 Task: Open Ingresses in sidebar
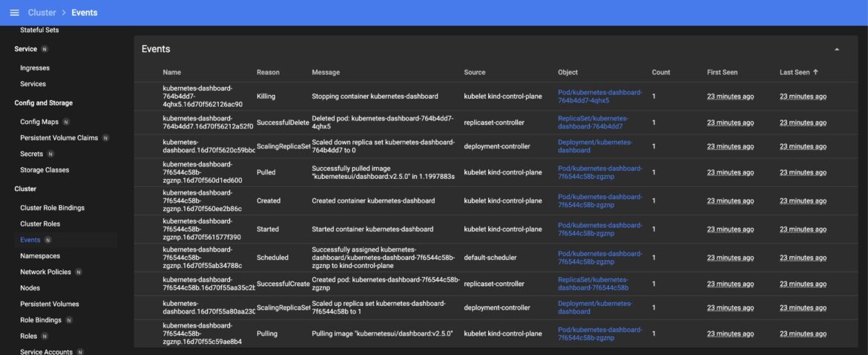point(35,68)
